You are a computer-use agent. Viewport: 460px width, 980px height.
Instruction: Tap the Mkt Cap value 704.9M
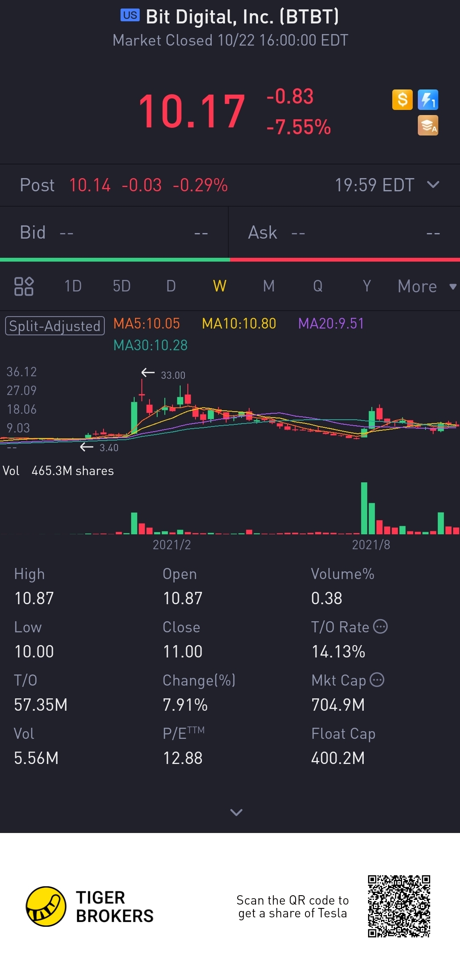(x=338, y=705)
